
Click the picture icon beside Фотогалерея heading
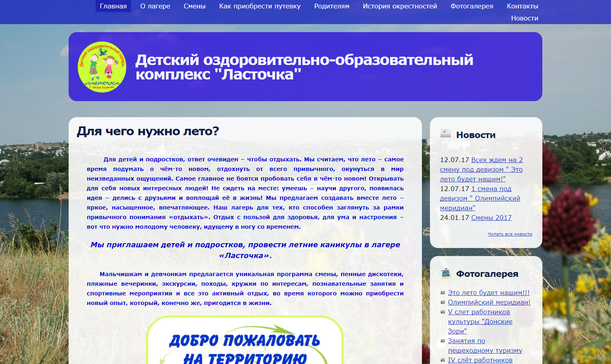pyautogui.click(x=446, y=273)
